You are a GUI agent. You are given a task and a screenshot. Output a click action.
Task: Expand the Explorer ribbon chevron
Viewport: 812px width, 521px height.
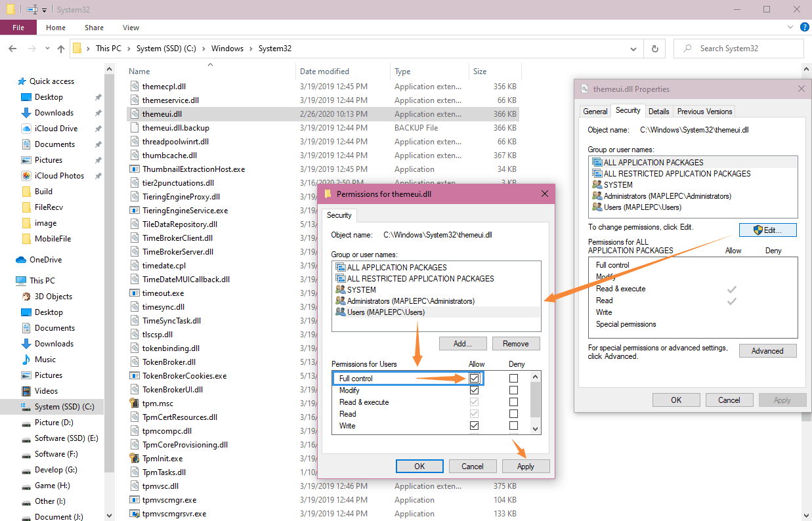[790, 28]
